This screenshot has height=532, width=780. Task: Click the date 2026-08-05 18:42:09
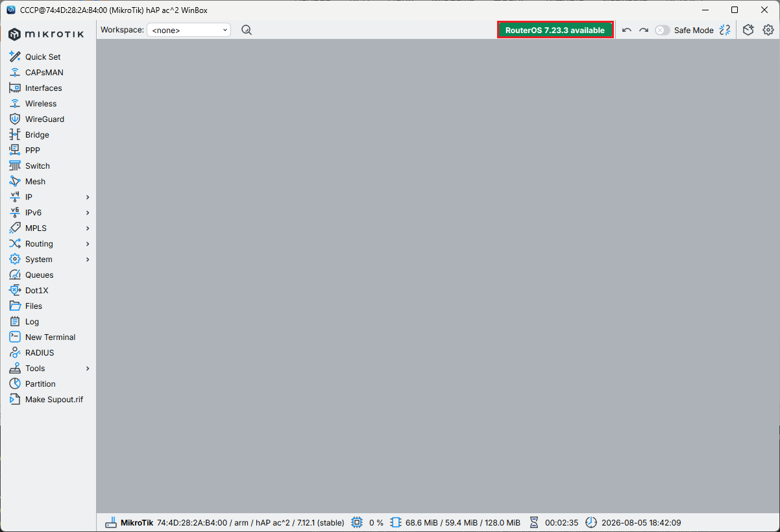coord(641,523)
